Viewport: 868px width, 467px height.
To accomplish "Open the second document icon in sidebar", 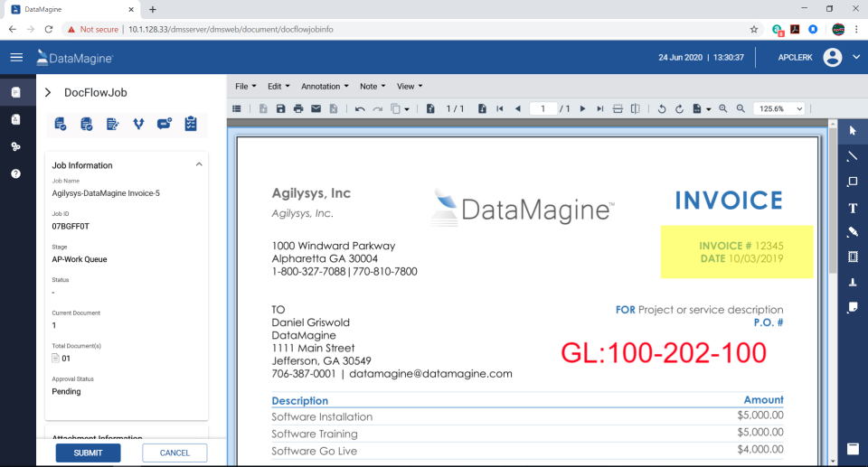I will point(16,119).
